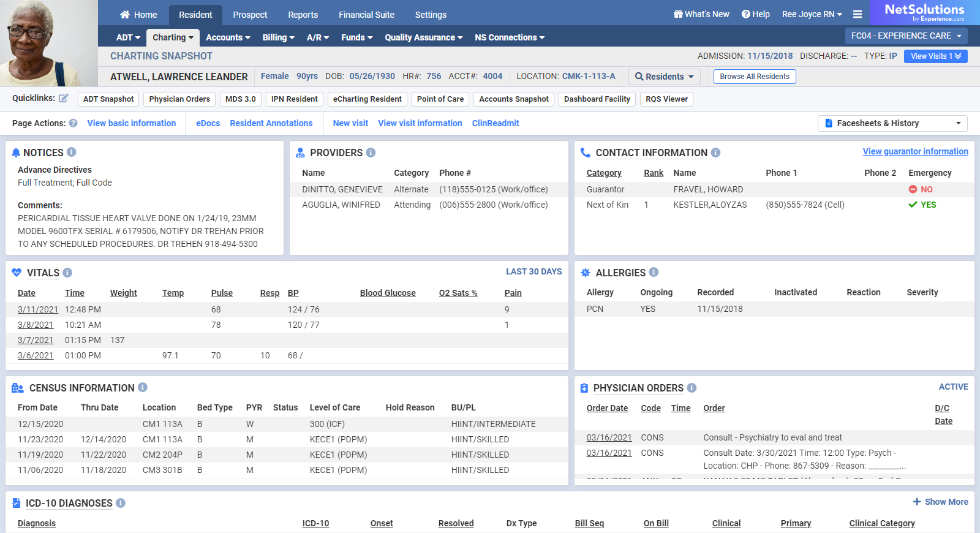Click the Help question mark icon

coord(746,14)
